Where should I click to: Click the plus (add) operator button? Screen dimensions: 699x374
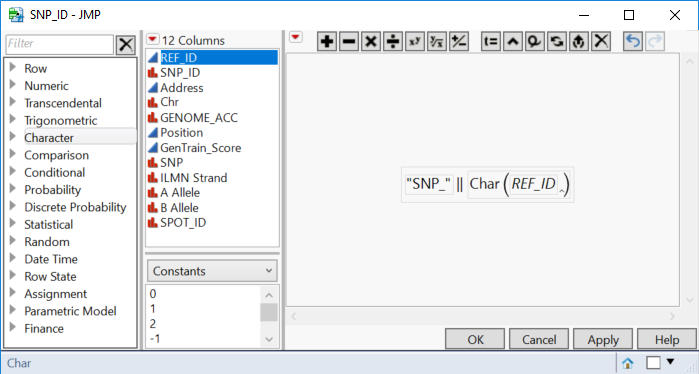(327, 42)
